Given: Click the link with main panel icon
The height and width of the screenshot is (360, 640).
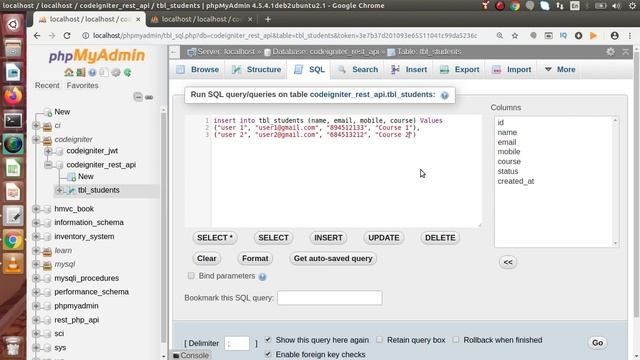Looking at the screenshot, I should [x=149, y=97].
